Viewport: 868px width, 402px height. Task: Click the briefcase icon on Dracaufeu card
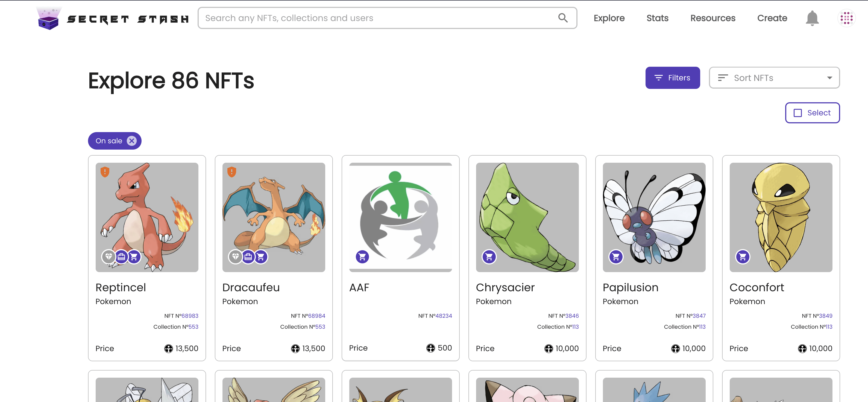[248, 257]
